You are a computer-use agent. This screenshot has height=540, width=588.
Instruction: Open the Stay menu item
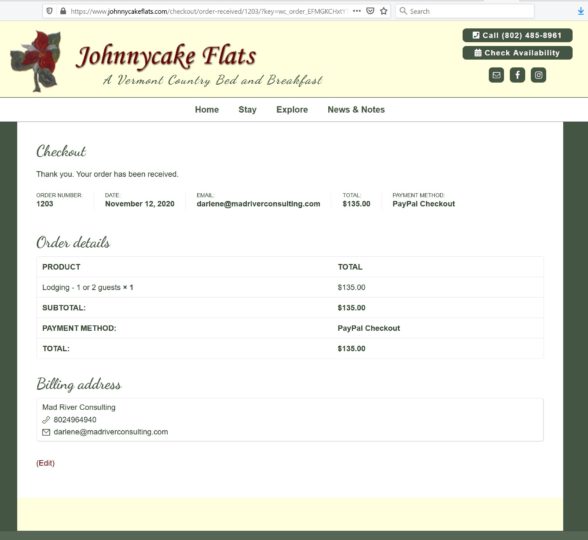[248, 110]
